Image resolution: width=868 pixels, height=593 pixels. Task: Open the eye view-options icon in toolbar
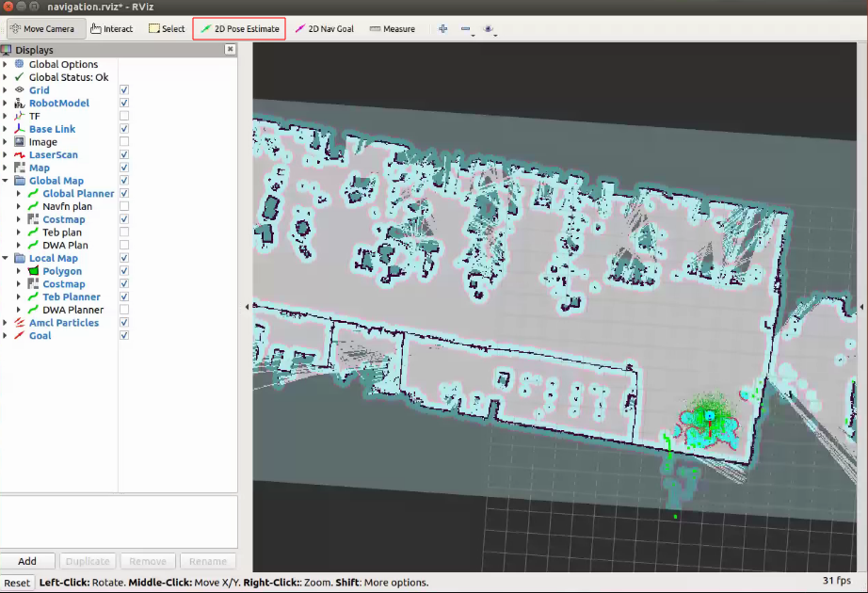(x=489, y=29)
